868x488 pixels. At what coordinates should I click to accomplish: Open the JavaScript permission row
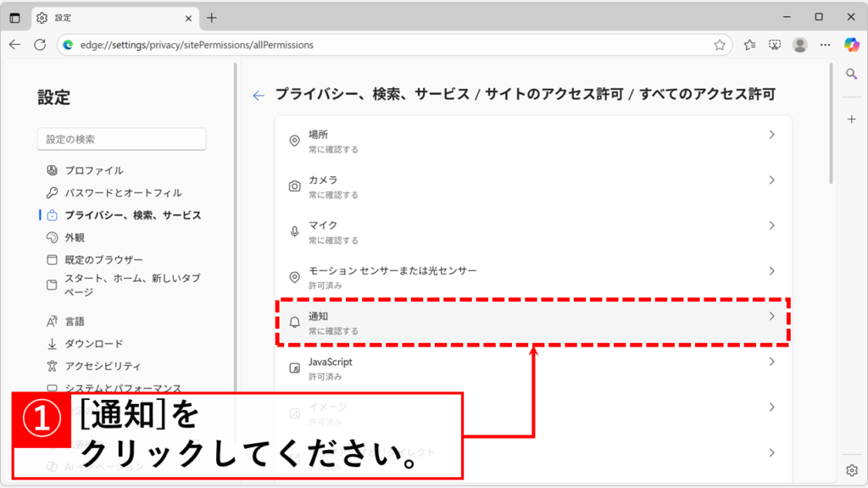533,368
